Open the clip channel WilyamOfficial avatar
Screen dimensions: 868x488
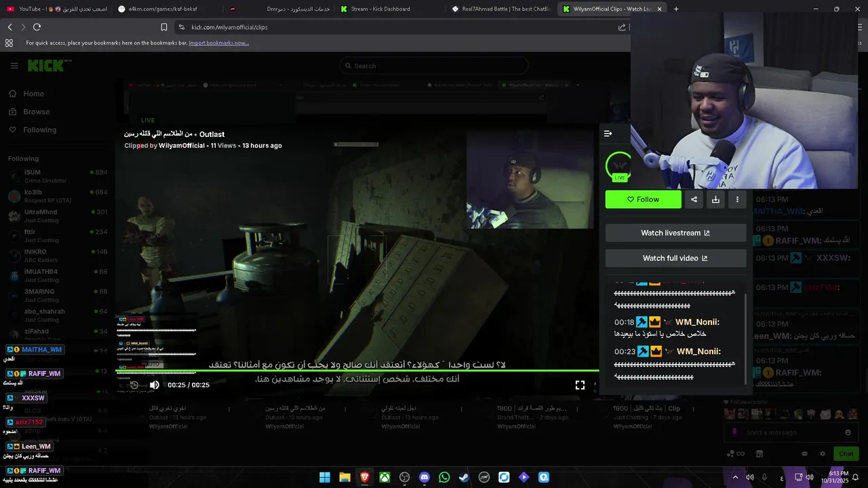tap(618, 165)
